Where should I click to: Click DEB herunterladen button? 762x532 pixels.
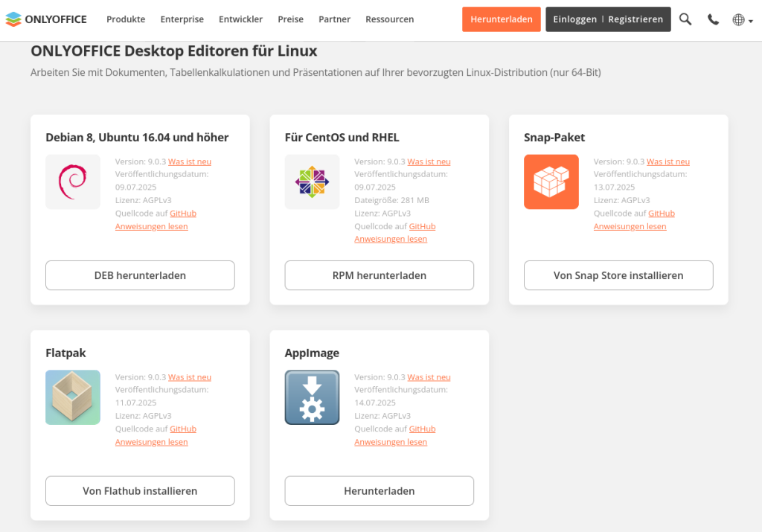140,275
